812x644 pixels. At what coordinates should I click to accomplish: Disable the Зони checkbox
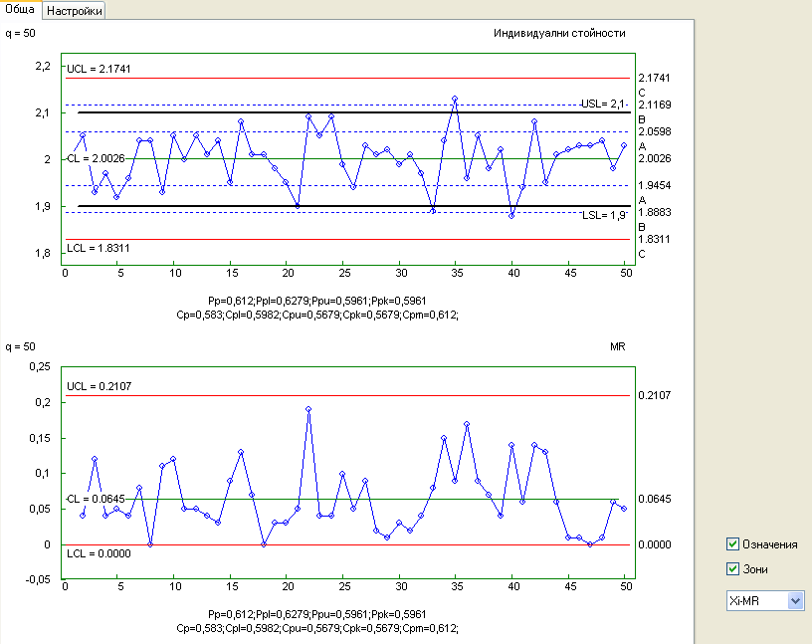click(733, 568)
